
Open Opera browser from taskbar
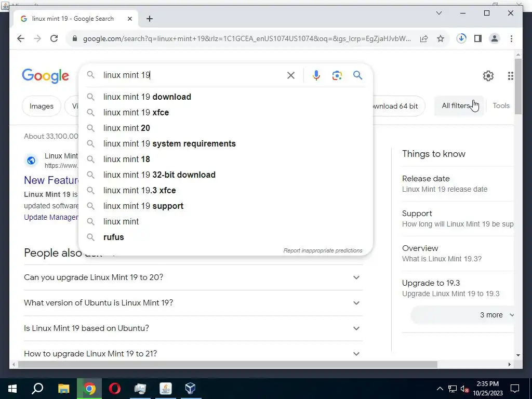[115, 389]
